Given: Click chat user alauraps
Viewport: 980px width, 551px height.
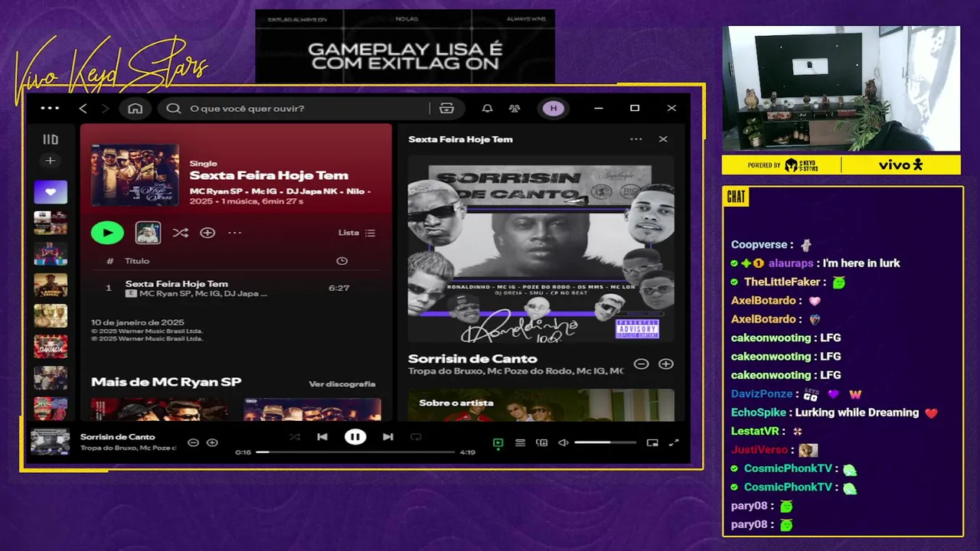Looking at the screenshot, I should pos(790,263).
